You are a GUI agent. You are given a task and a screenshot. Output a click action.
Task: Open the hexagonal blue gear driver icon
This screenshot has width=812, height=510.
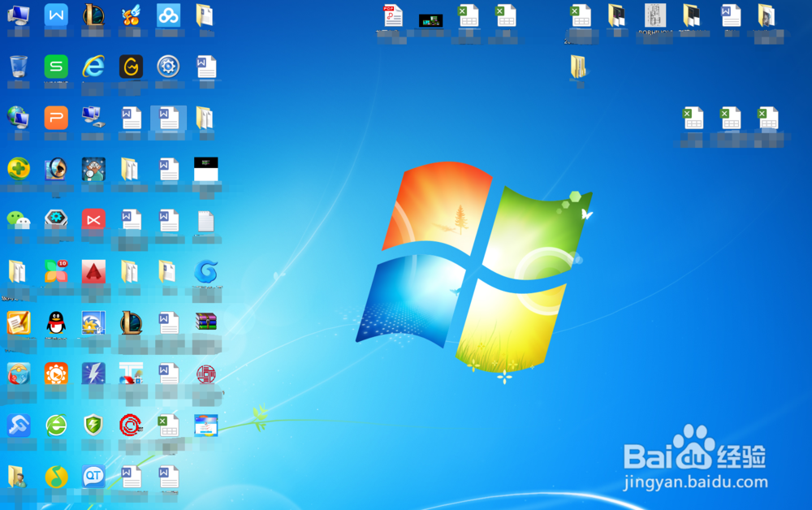56,219
